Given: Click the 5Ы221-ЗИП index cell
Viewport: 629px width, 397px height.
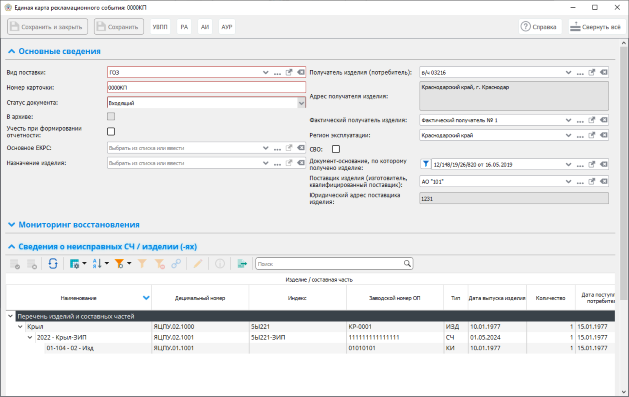Looking at the screenshot, I should click(x=297, y=338).
